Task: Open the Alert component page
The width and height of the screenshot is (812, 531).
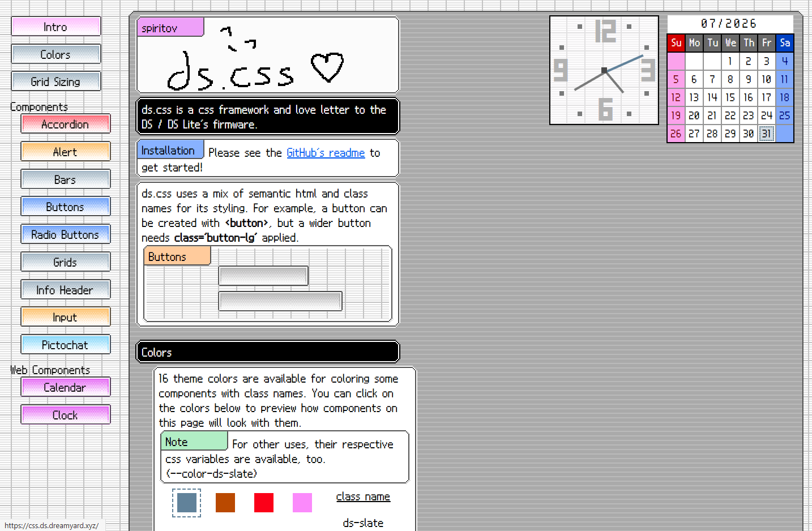Action: click(65, 152)
